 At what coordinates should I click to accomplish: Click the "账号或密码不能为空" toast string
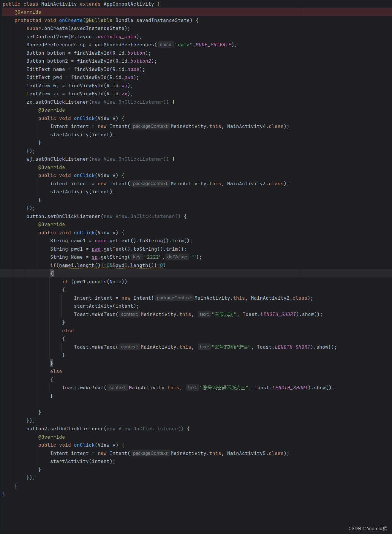point(224,388)
